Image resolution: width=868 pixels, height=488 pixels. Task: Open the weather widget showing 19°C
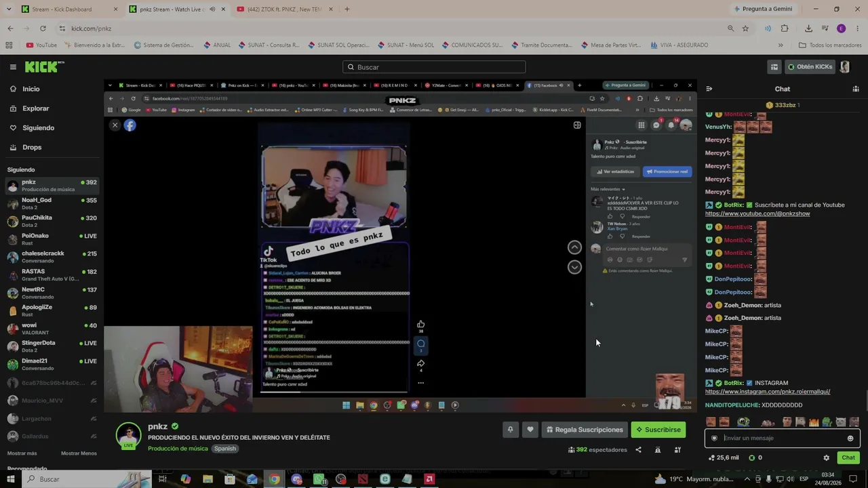click(694, 479)
